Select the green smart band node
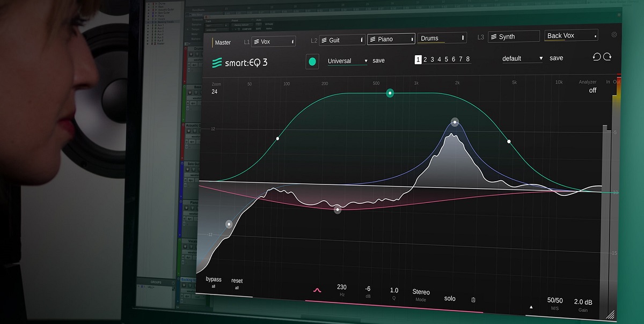Viewport: 644px width, 324px height. tap(390, 93)
